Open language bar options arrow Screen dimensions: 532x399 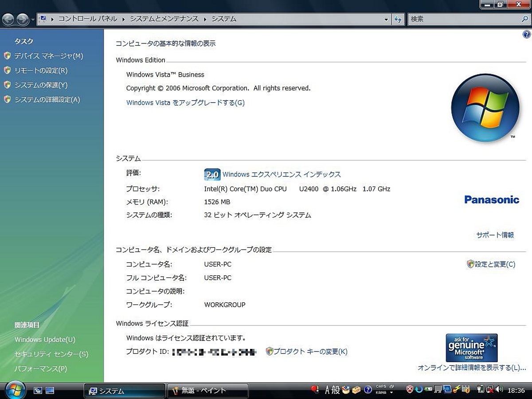(x=391, y=392)
